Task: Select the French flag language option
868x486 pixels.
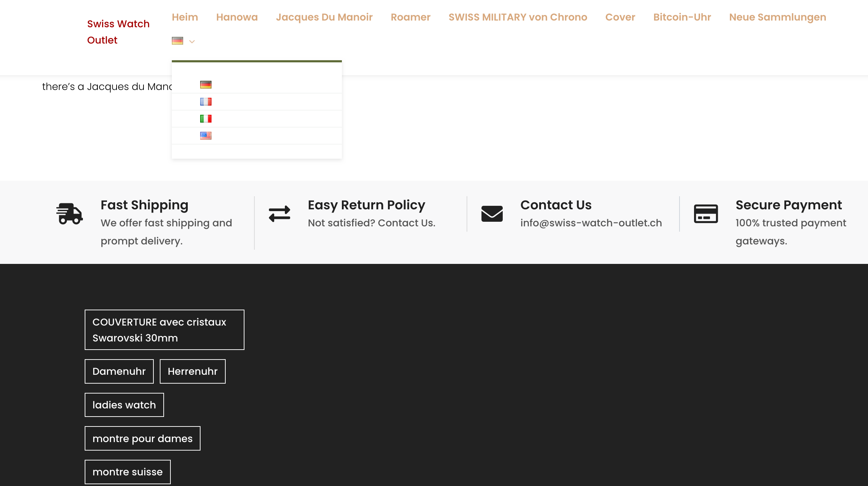Action: coord(205,102)
